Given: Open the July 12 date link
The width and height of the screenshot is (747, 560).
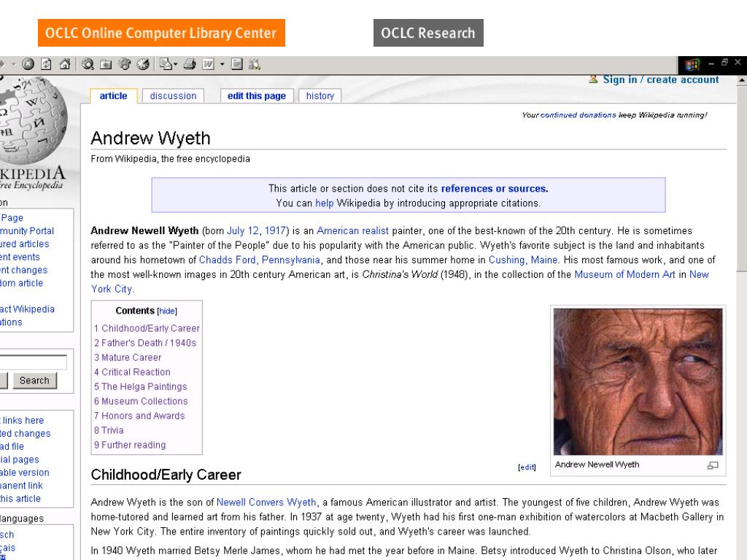Looking at the screenshot, I should click(x=242, y=231).
